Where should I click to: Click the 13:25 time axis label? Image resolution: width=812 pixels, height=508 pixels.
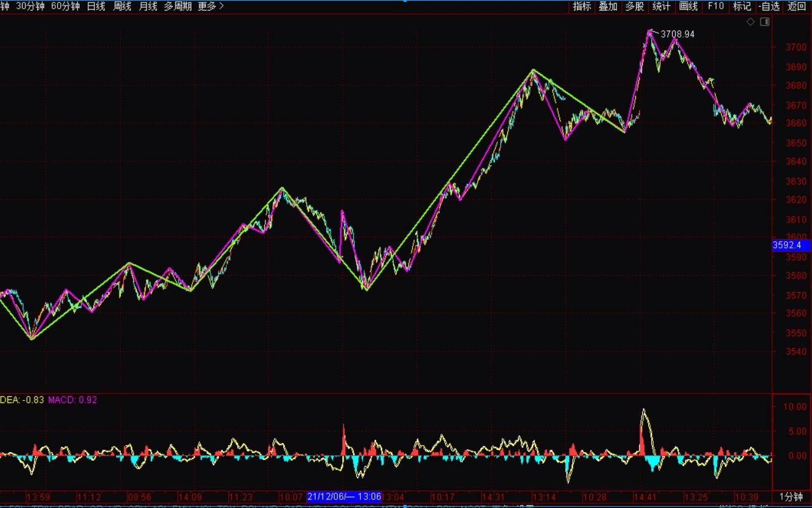pyautogui.click(x=696, y=496)
